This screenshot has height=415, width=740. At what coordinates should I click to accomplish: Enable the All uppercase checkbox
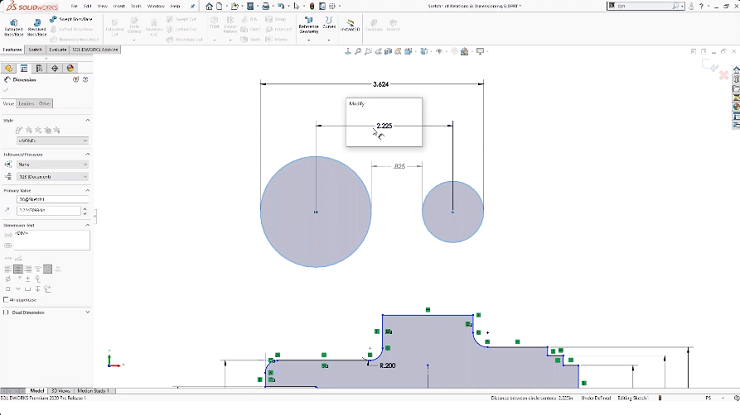click(x=6, y=299)
